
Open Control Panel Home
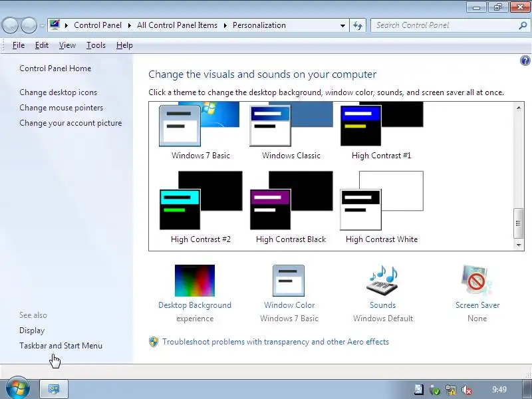[x=55, y=68]
